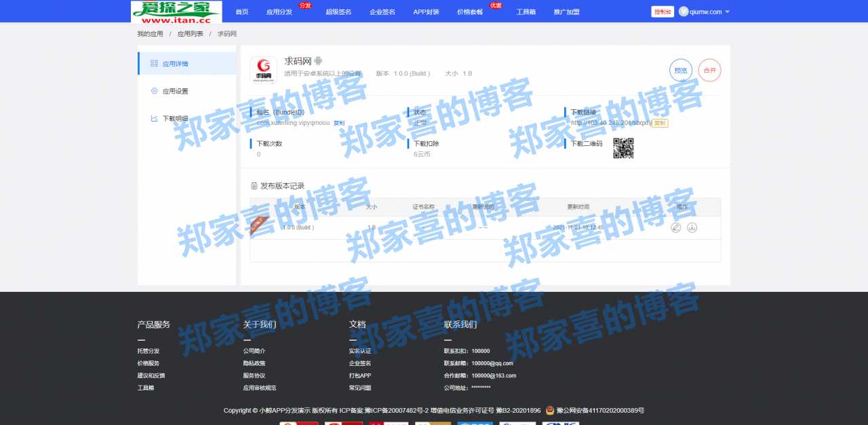Expand the qiumw.com account dropdown arrow
The height and width of the screenshot is (425, 868).
(727, 12)
